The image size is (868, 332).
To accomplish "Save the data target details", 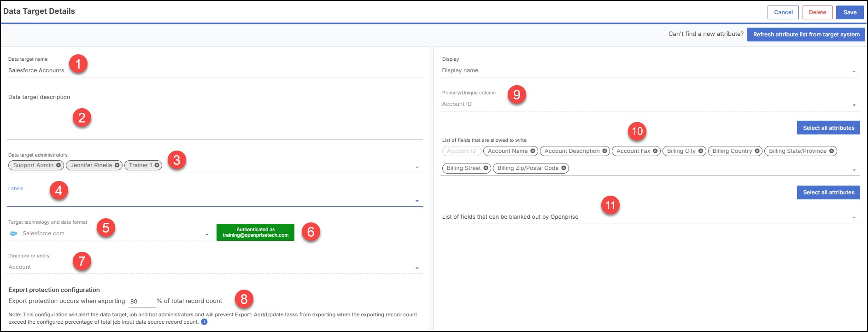I will click(850, 12).
